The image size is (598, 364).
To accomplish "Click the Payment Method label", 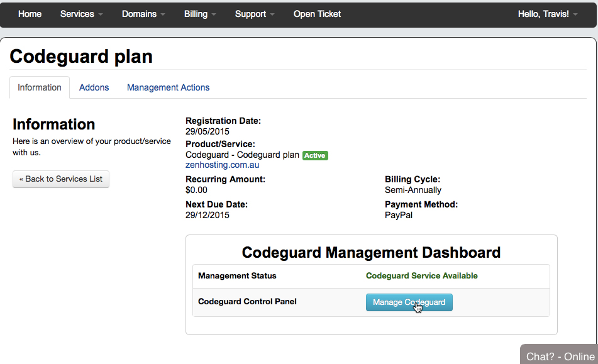I will (421, 205).
